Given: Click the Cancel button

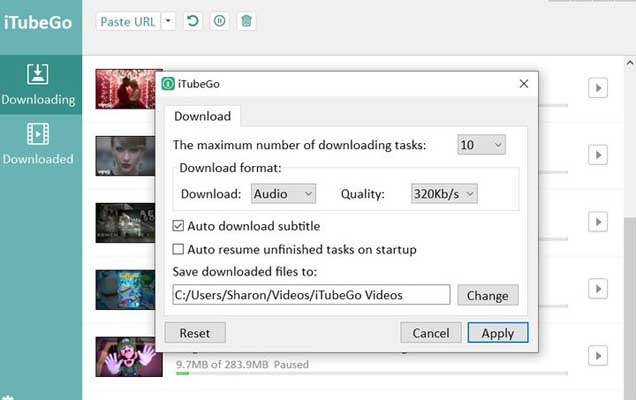Looking at the screenshot, I should point(431,333).
